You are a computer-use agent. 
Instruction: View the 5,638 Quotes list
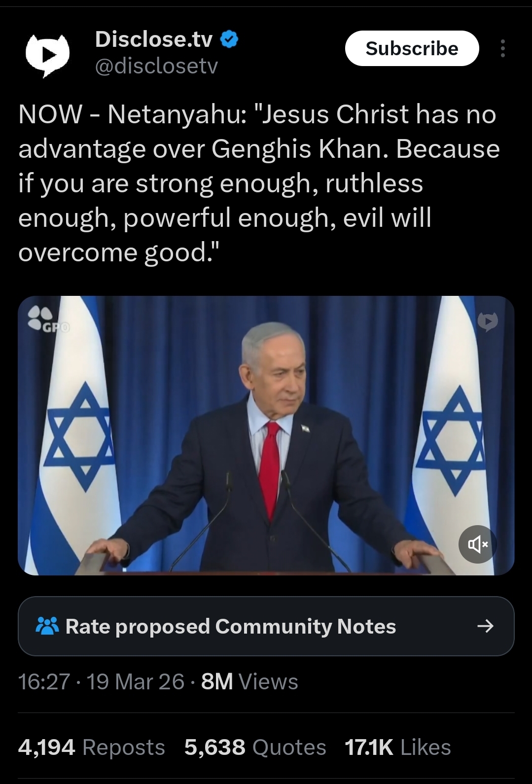coord(255,747)
